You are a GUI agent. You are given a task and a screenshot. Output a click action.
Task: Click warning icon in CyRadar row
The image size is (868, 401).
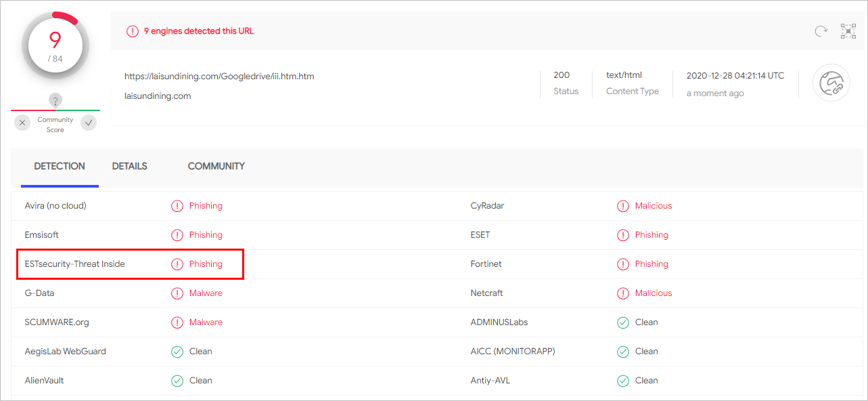tap(623, 206)
